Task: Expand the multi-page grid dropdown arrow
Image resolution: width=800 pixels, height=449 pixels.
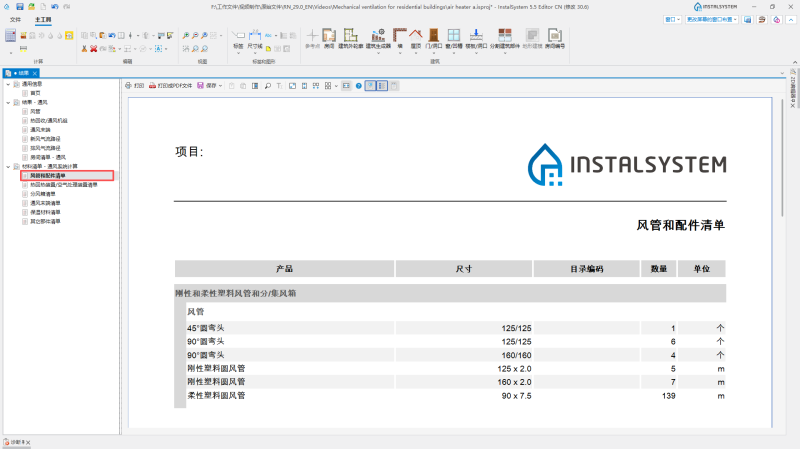Action: [336, 86]
